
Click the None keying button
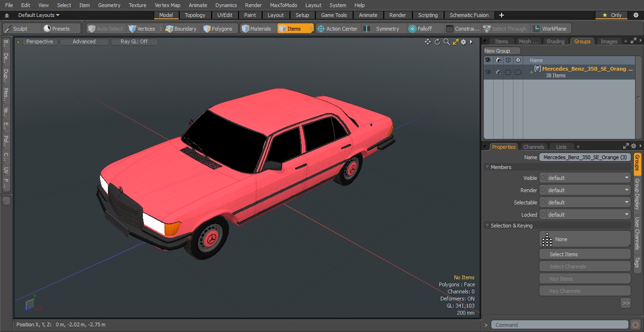[x=585, y=239]
